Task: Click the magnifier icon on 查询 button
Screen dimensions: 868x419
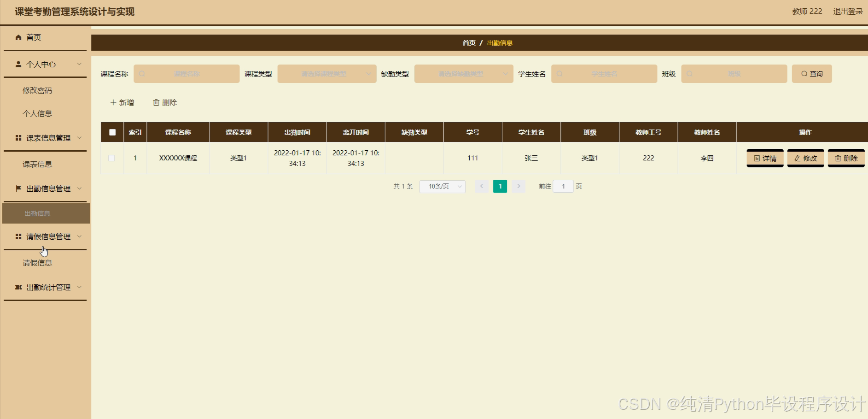Action: (x=804, y=74)
